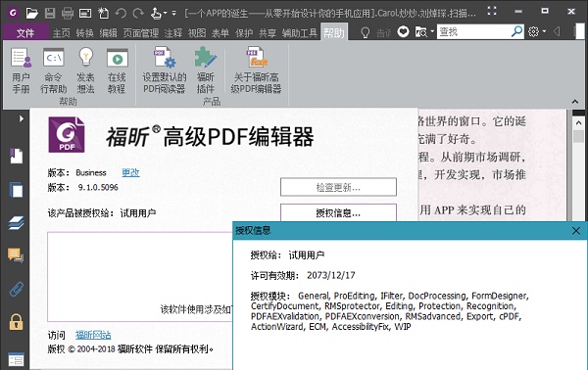The width and height of the screenshot is (588, 370).
Task: Click the snapshot card icon in the quick access toolbar
Action: pyautogui.click(x=85, y=14)
